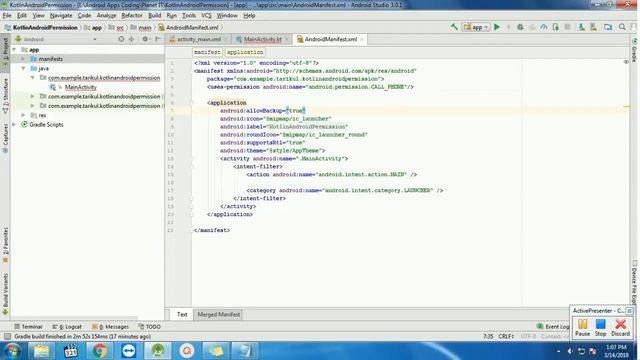This screenshot has width=640, height=360.
Task: Toggle the Device File Explorer side button
Action: coord(634,284)
